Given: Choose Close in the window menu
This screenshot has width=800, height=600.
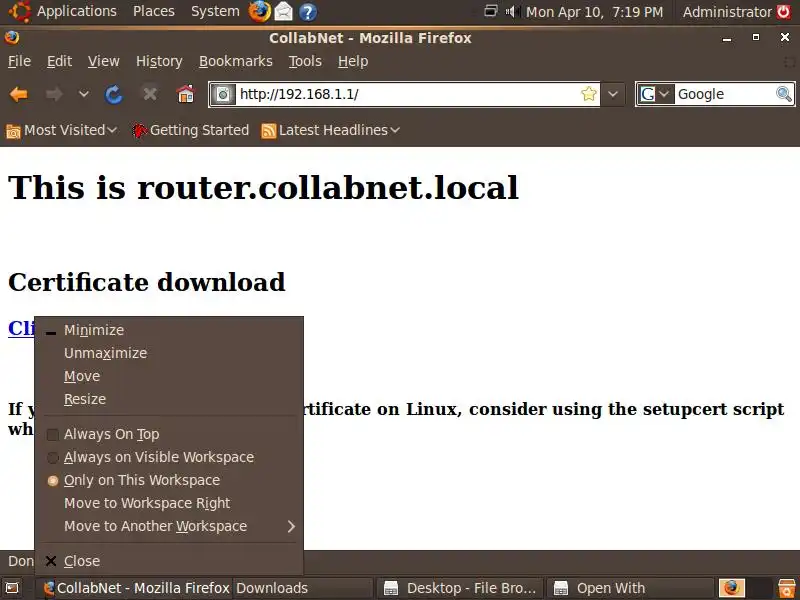Looking at the screenshot, I should click(169, 561).
